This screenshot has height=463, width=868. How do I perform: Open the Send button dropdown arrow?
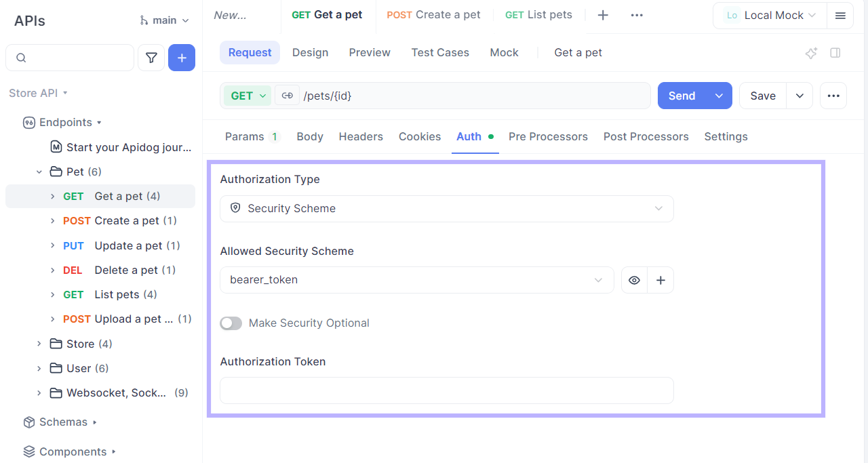pyautogui.click(x=719, y=96)
